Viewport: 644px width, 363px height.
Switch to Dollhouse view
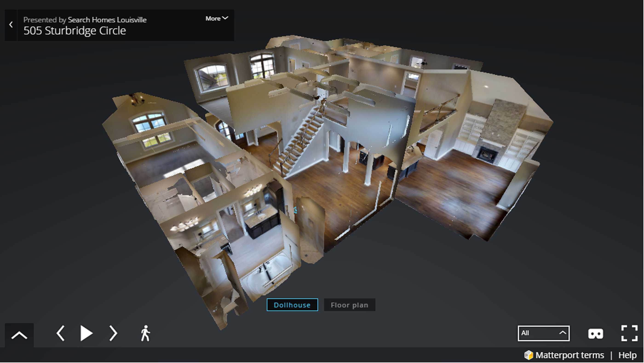click(292, 305)
